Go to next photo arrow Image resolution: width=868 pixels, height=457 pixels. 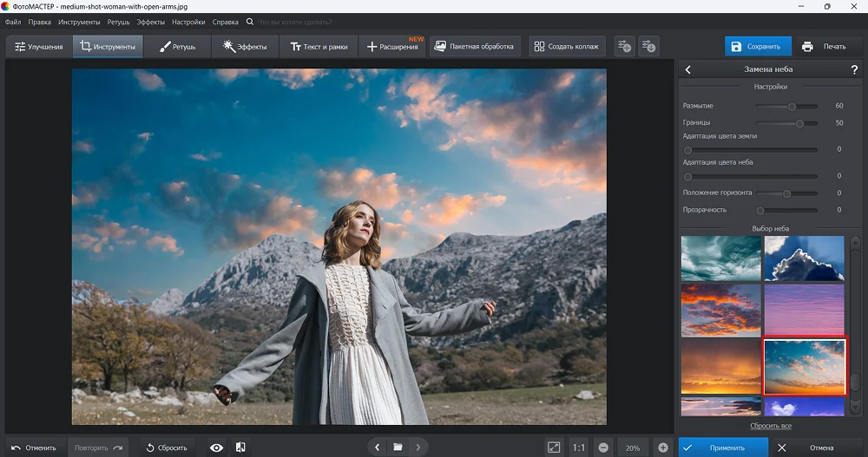tap(418, 447)
